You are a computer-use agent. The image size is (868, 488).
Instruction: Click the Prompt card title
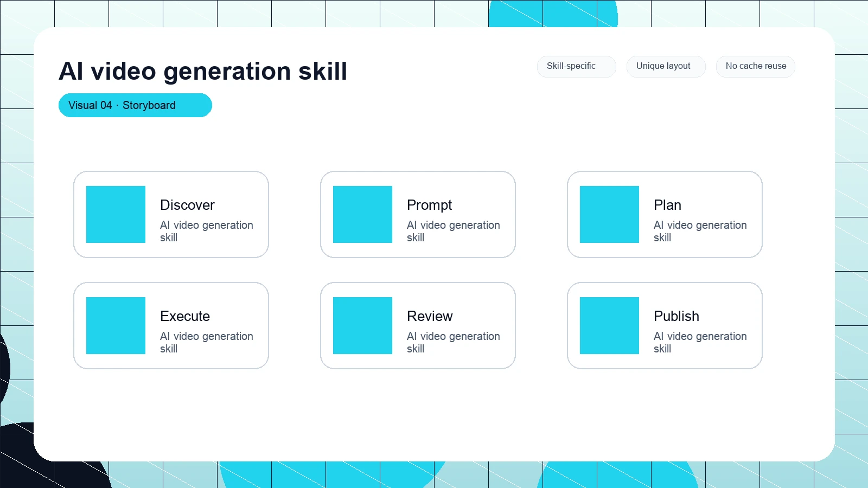pyautogui.click(x=429, y=206)
